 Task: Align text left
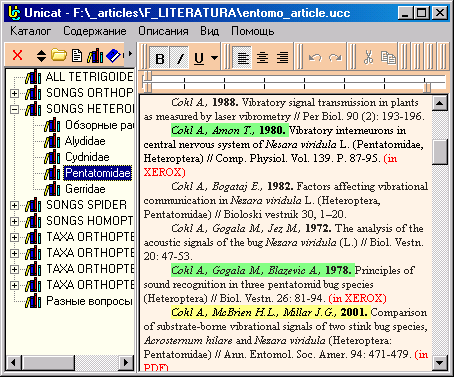[243, 58]
